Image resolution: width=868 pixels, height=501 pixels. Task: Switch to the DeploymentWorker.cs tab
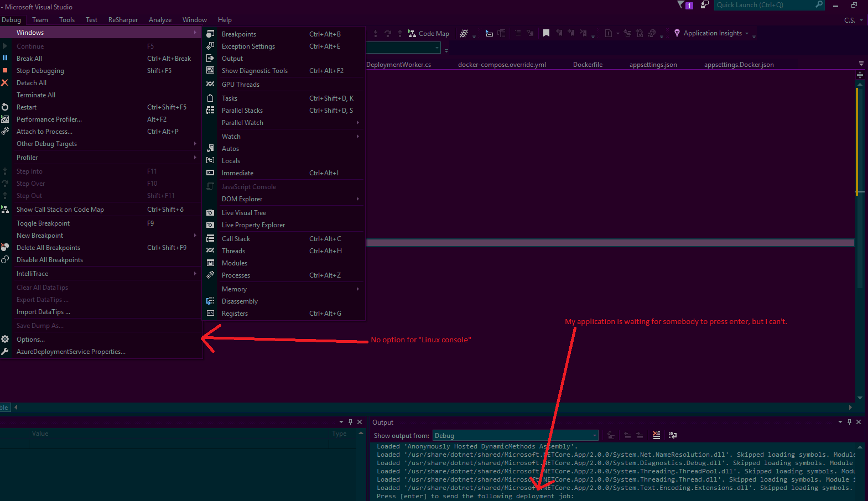tap(398, 65)
